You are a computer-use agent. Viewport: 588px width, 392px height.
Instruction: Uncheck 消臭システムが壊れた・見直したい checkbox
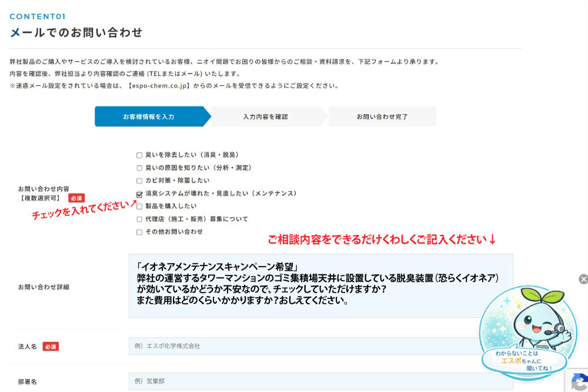(x=139, y=194)
